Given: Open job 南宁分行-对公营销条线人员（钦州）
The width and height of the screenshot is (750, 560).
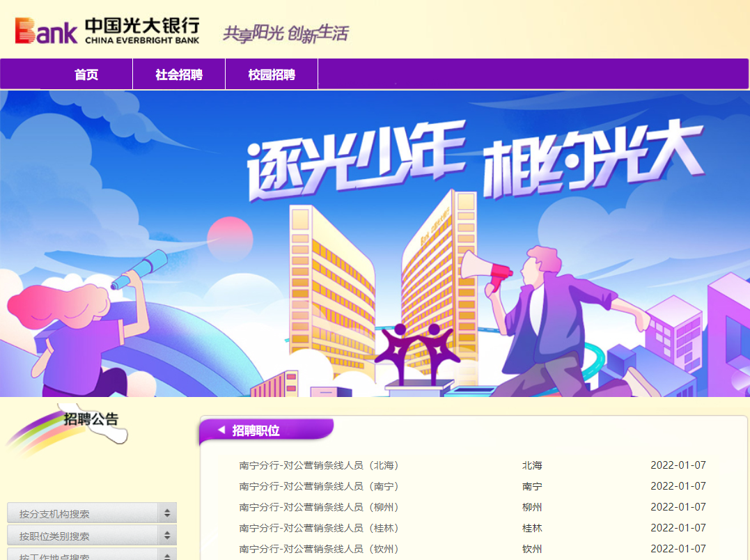Looking at the screenshot, I should pos(319,549).
